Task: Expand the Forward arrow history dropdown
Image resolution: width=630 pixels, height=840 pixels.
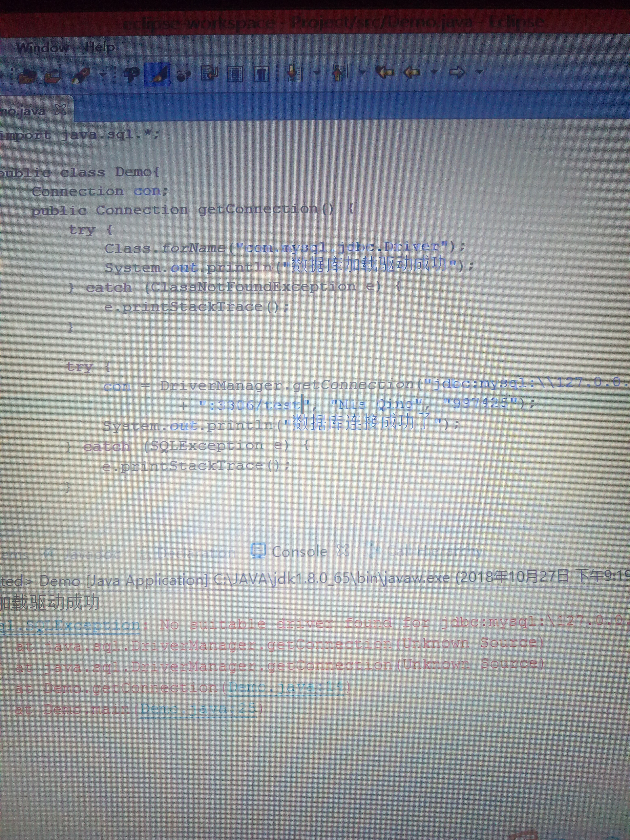Action: 479,71
